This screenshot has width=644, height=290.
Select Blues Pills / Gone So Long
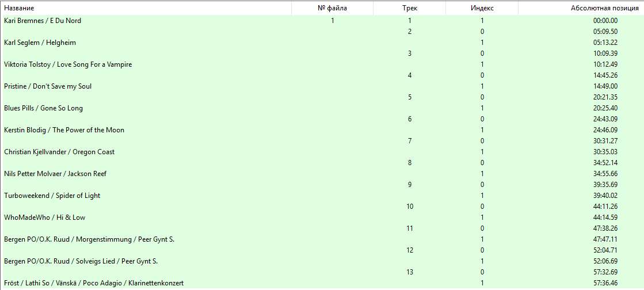(x=322, y=108)
